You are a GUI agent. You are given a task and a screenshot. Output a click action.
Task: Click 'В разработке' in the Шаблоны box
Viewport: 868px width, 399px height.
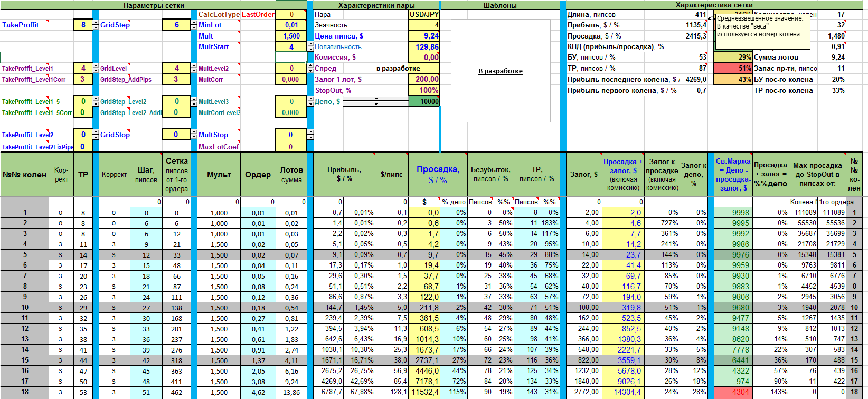501,71
